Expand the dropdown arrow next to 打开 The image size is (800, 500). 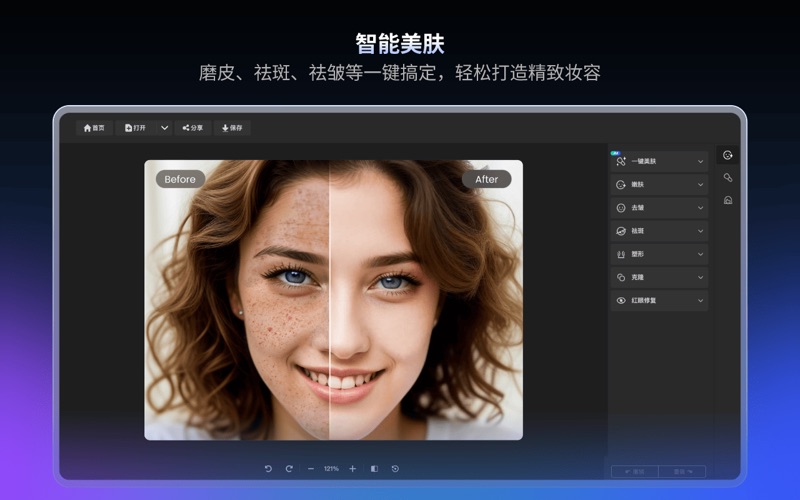click(x=164, y=128)
